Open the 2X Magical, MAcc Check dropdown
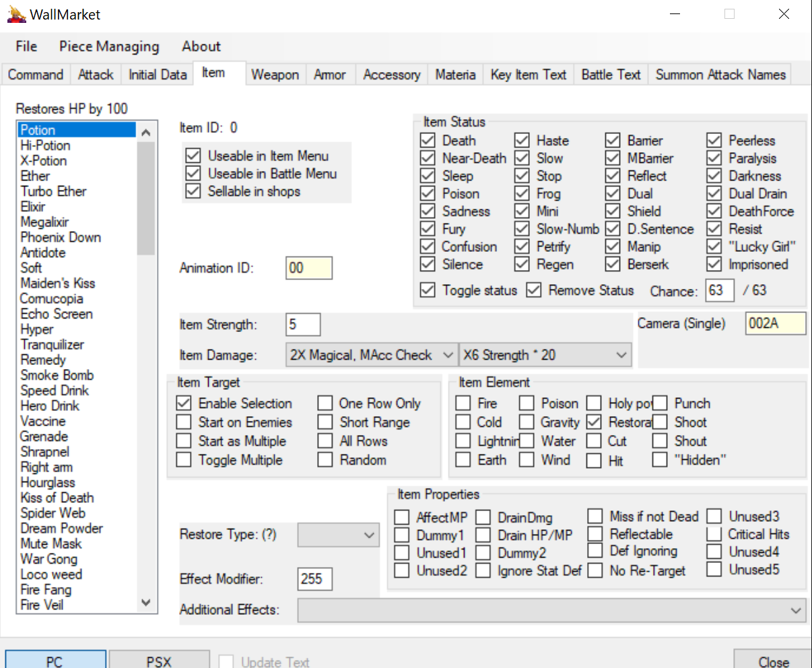The height and width of the screenshot is (668, 812). [x=372, y=355]
